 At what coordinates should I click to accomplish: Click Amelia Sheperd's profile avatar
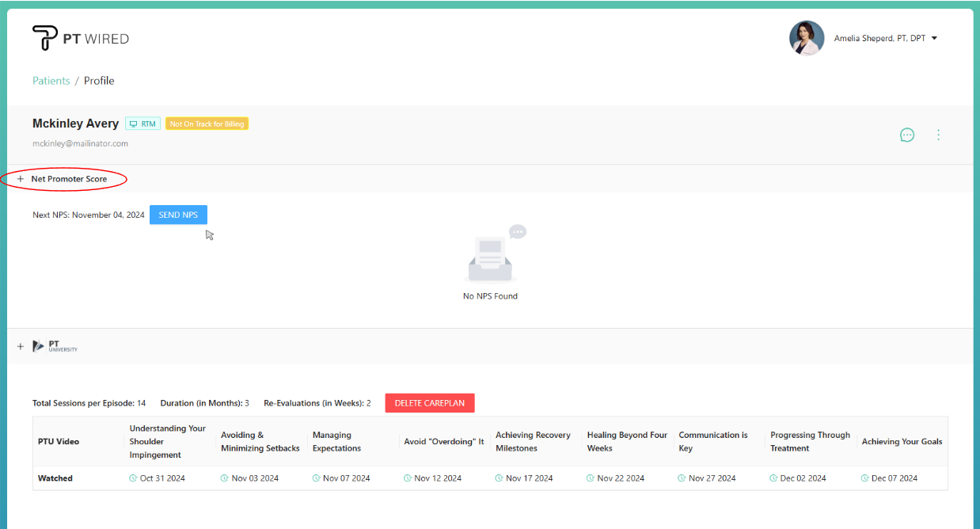click(x=807, y=38)
